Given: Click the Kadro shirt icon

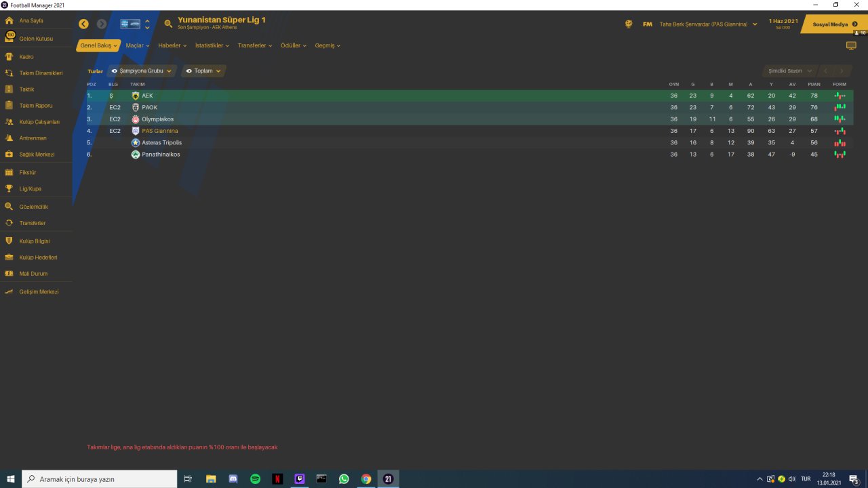Looking at the screenshot, I should click(9, 57).
